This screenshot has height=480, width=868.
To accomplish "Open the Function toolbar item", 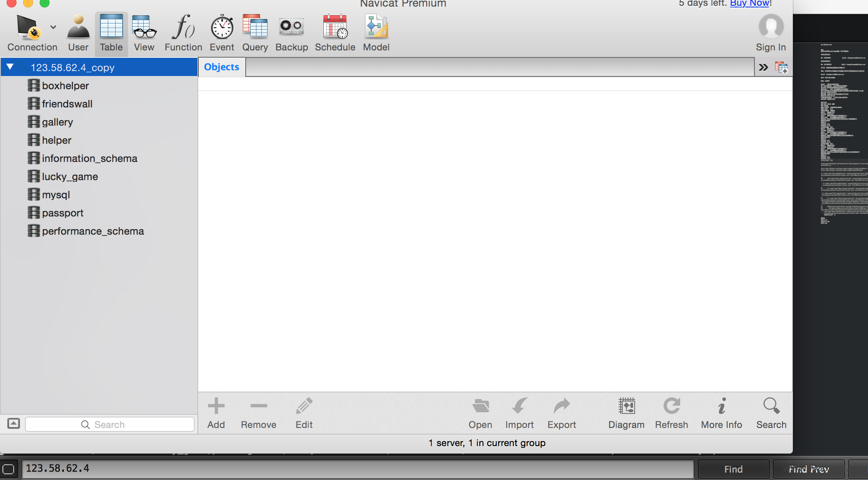I will pyautogui.click(x=183, y=33).
